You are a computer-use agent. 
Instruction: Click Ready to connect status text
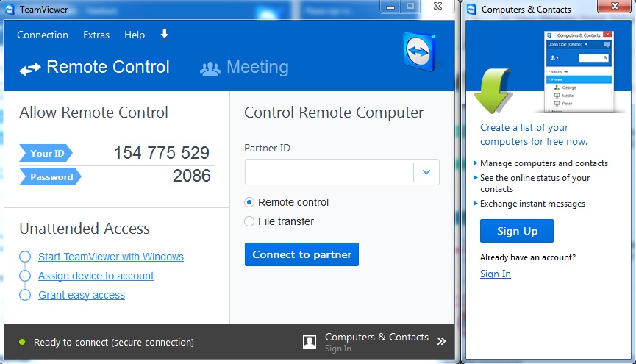tap(113, 343)
